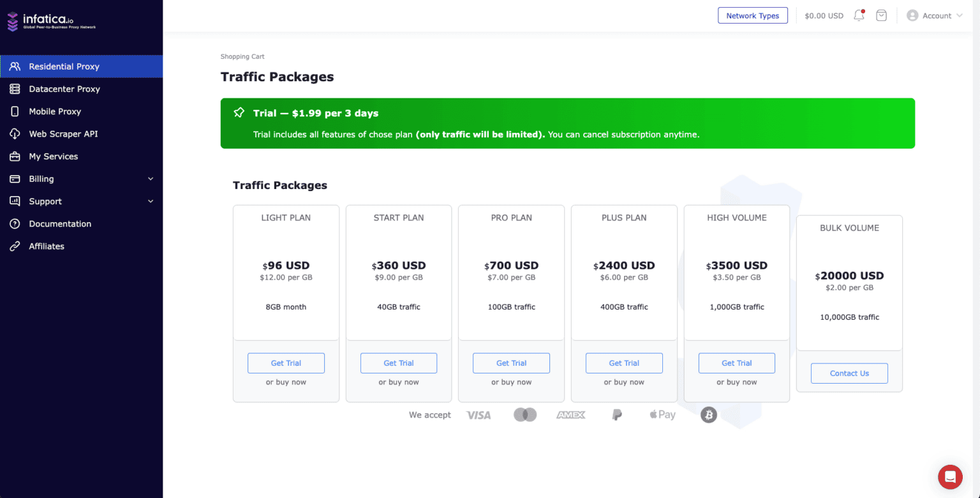Click the Bitcoin payment method icon
The image size is (980, 498).
click(x=708, y=414)
